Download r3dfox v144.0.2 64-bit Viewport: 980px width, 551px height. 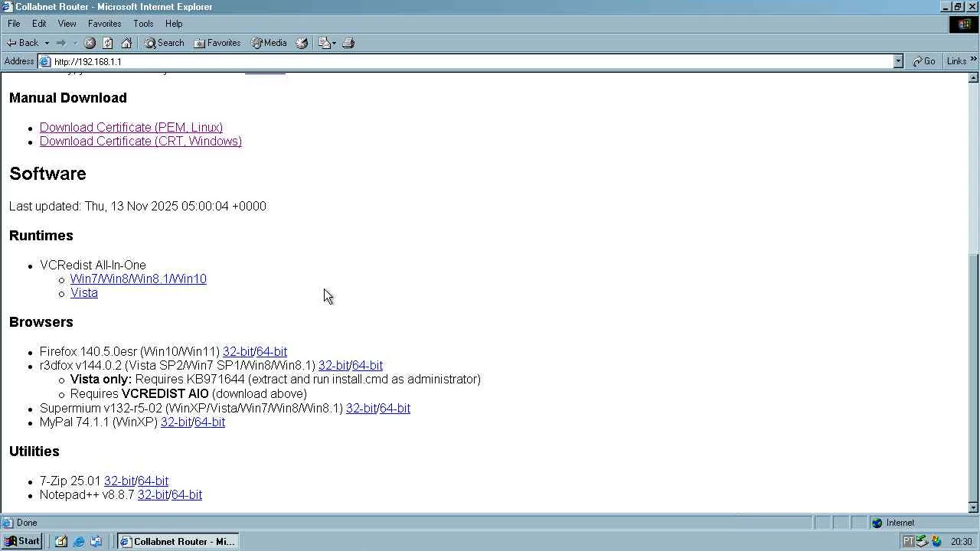pos(367,366)
